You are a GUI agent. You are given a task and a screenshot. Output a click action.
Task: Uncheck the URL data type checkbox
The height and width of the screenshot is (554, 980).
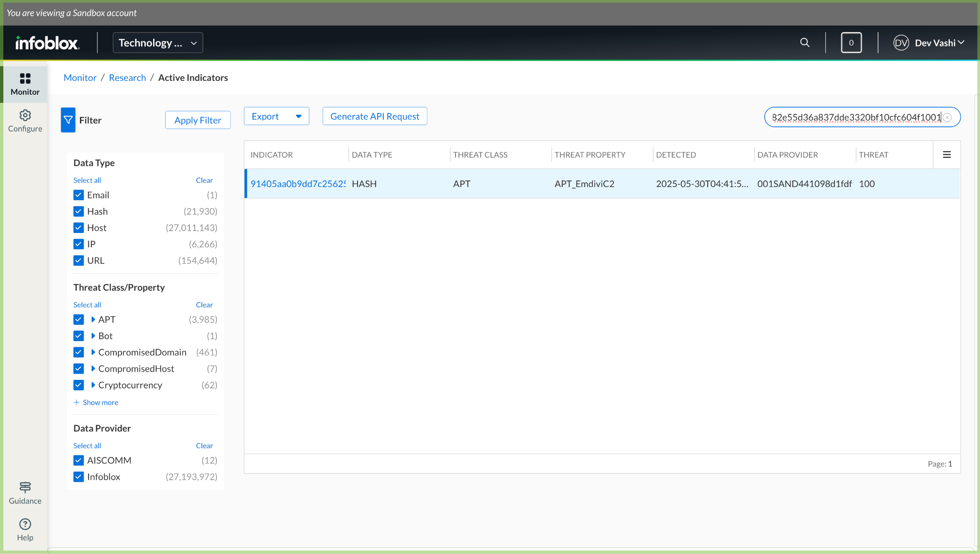(78, 260)
